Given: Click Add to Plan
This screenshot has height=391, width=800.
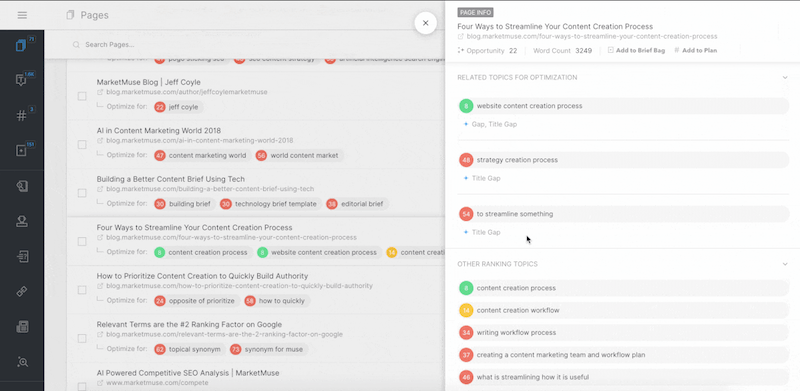Looking at the screenshot, I should click(x=695, y=51).
